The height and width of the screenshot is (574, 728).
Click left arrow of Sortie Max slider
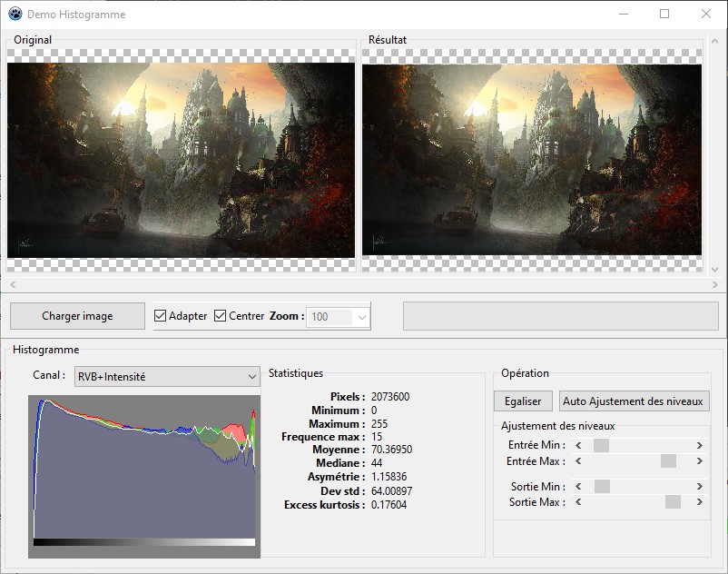coord(578,502)
